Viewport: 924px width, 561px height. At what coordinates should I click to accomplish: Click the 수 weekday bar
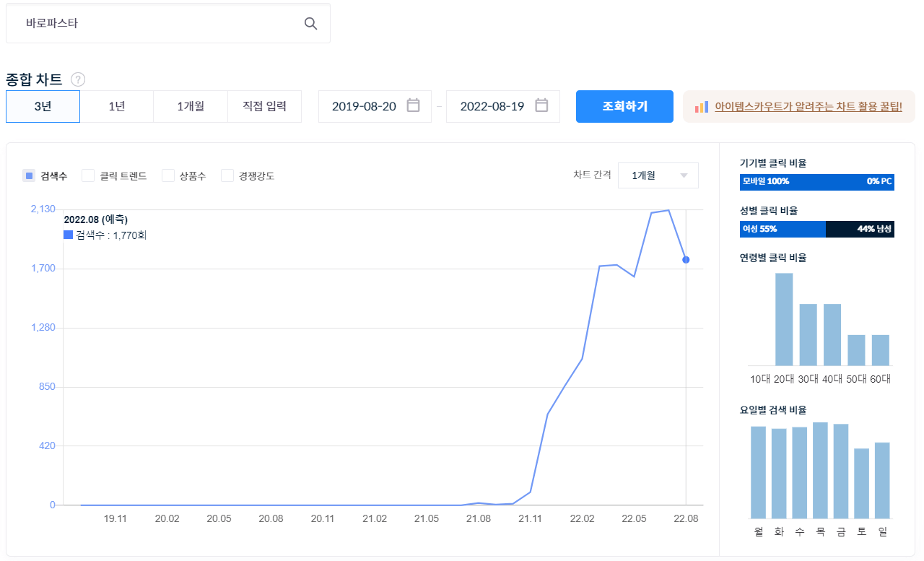pos(800,473)
